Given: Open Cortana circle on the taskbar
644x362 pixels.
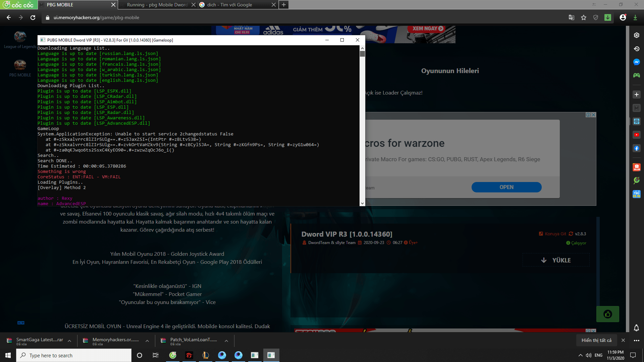Looking at the screenshot, I should click(x=140, y=355).
